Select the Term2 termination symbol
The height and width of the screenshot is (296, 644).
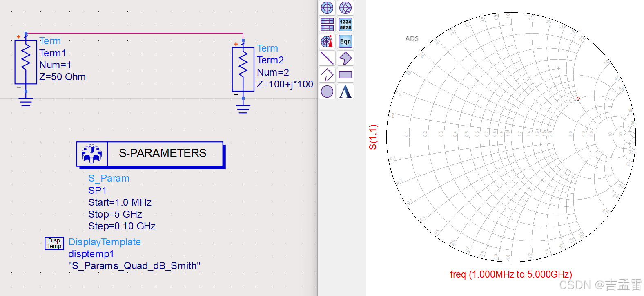(x=243, y=70)
